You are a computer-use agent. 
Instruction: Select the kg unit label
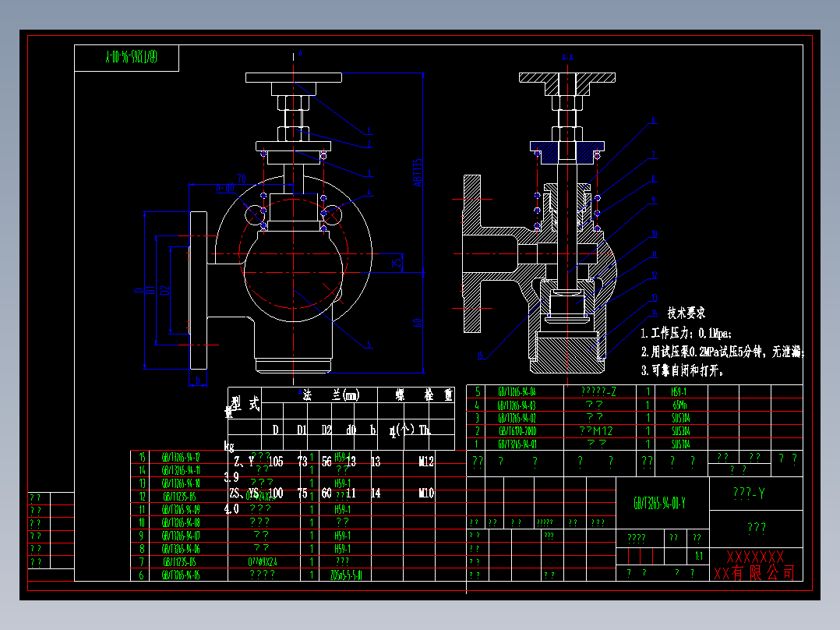(x=229, y=446)
